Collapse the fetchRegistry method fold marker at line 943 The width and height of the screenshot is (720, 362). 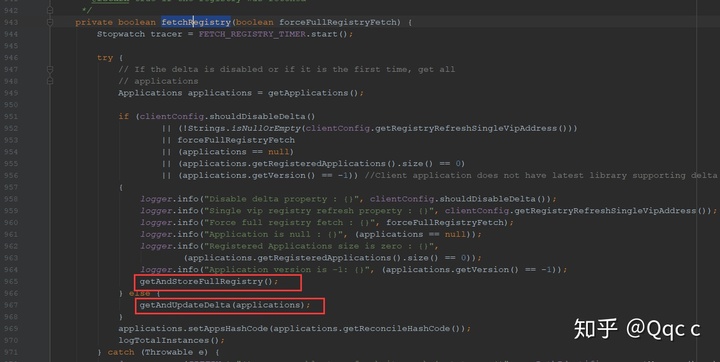coord(50,22)
